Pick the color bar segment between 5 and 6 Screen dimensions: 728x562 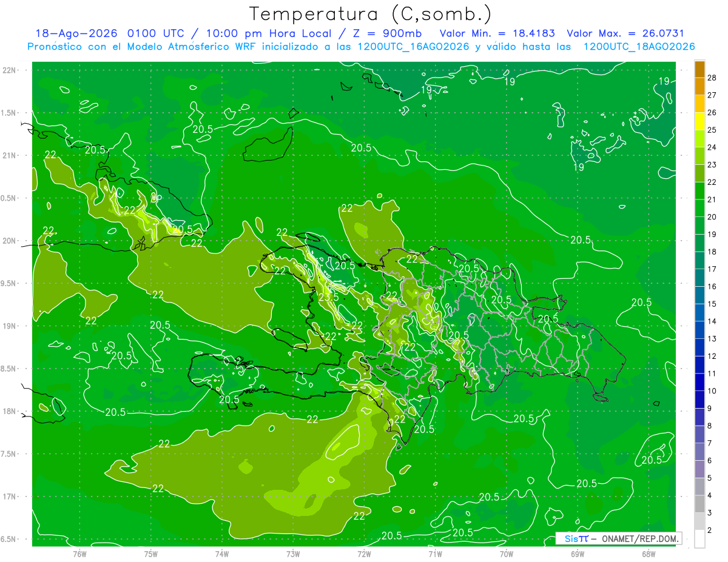[699, 469]
